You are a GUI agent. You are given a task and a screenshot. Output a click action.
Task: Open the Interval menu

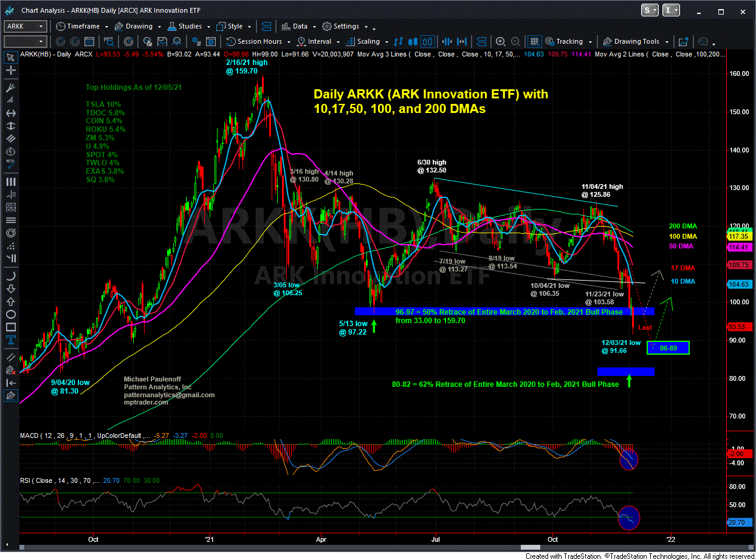click(318, 41)
